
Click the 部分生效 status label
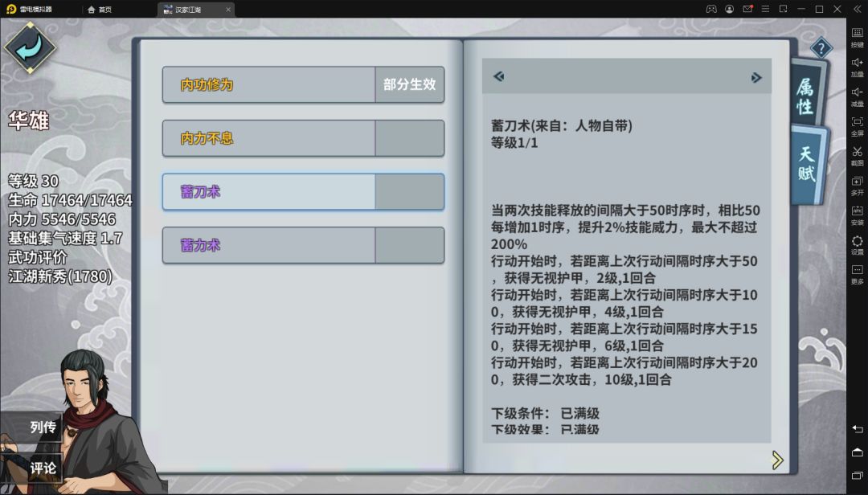click(410, 84)
